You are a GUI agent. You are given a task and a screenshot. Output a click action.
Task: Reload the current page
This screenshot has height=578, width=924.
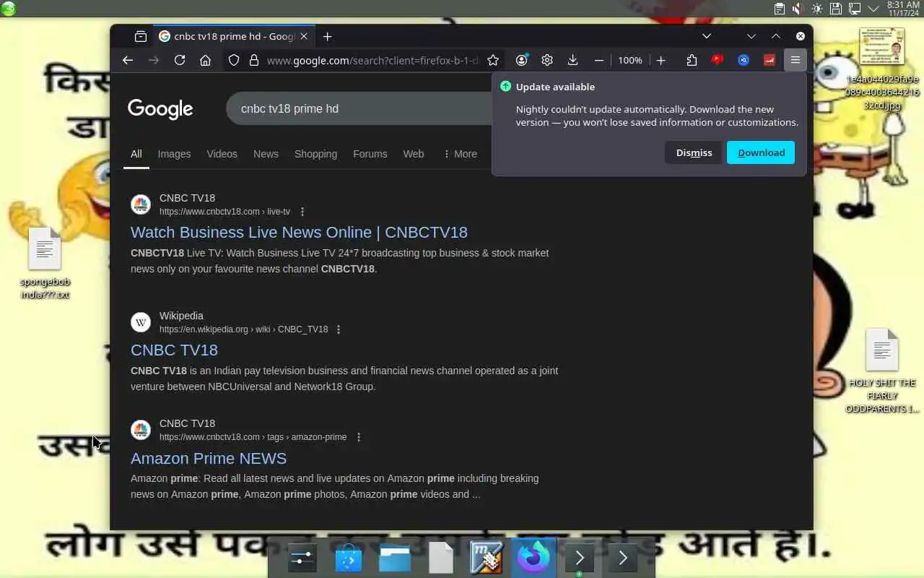click(180, 61)
